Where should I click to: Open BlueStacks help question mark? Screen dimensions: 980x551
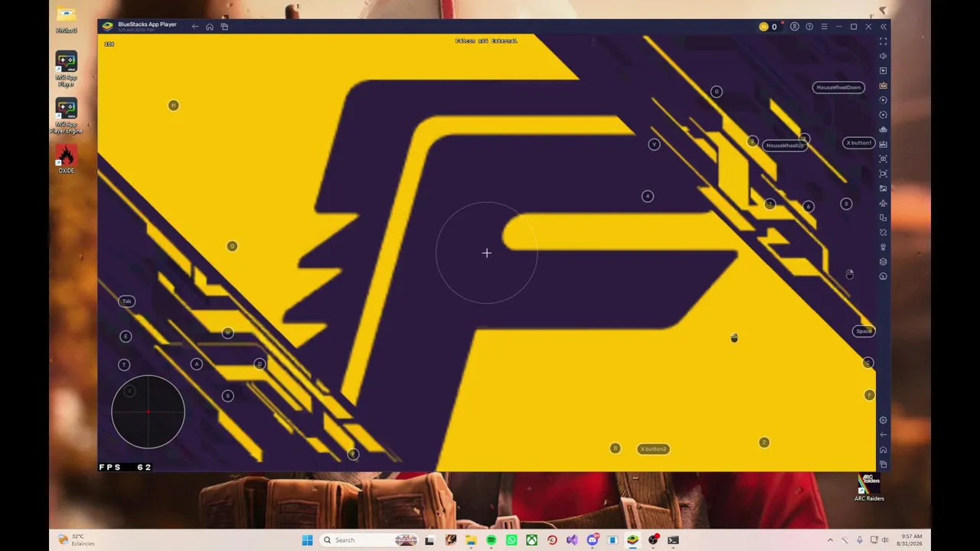809,27
